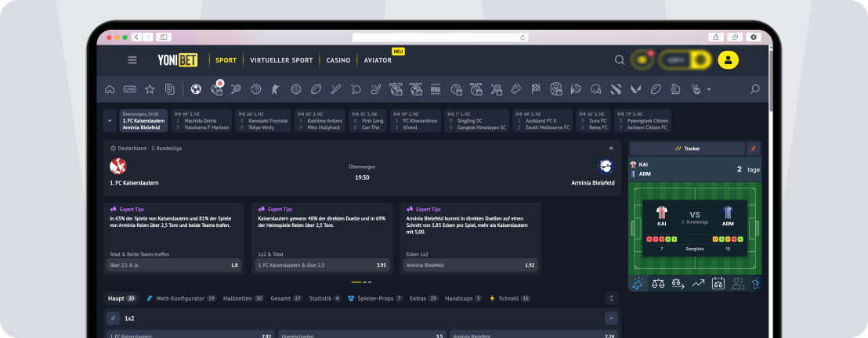Bet on Arminia Bielefeld corners 1.92
Viewport: 868px width, 338px height.
coord(470,265)
